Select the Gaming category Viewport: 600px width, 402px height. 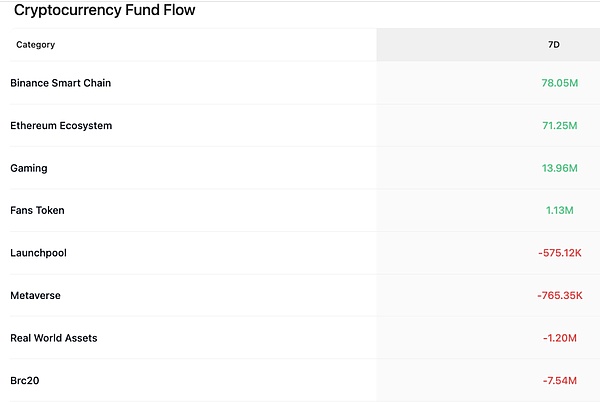pos(29,168)
